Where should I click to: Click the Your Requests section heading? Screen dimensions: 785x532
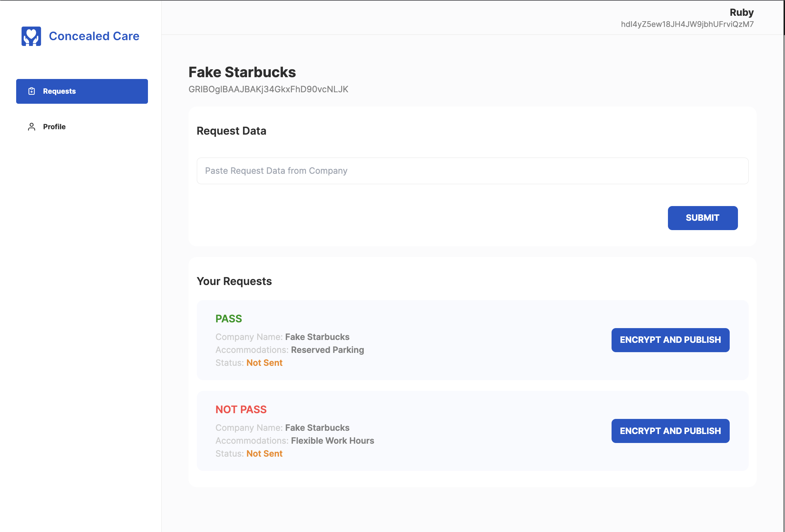pyautogui.click(x=234, y=281)
